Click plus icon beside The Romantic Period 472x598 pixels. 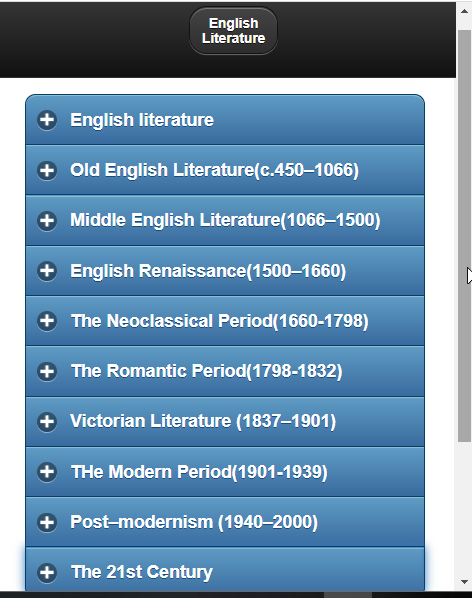(47, 371)
